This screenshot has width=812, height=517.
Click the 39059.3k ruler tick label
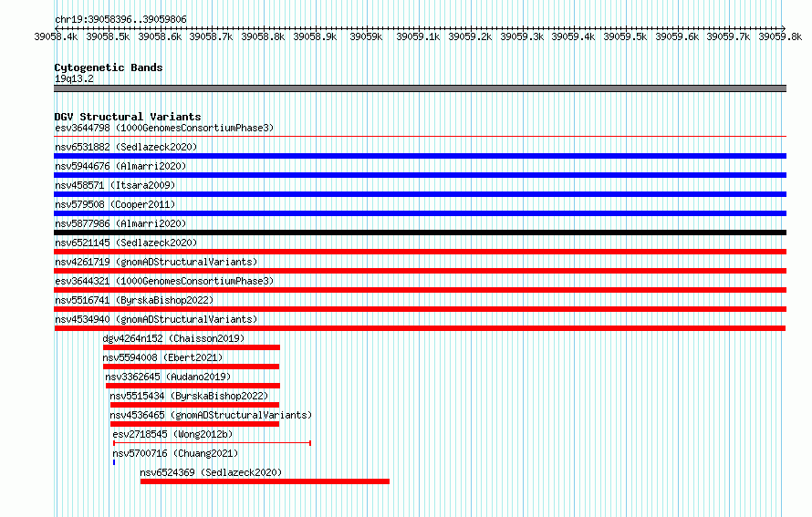tap(522, 36)
